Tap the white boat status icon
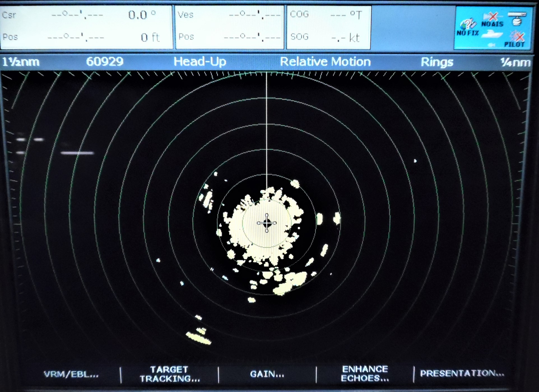 pos(492,34)
